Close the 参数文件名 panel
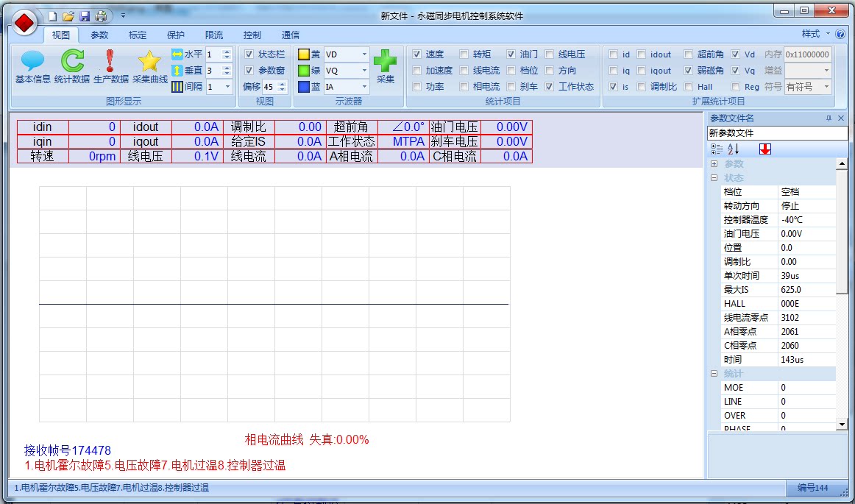 click(x=841, y=118)
